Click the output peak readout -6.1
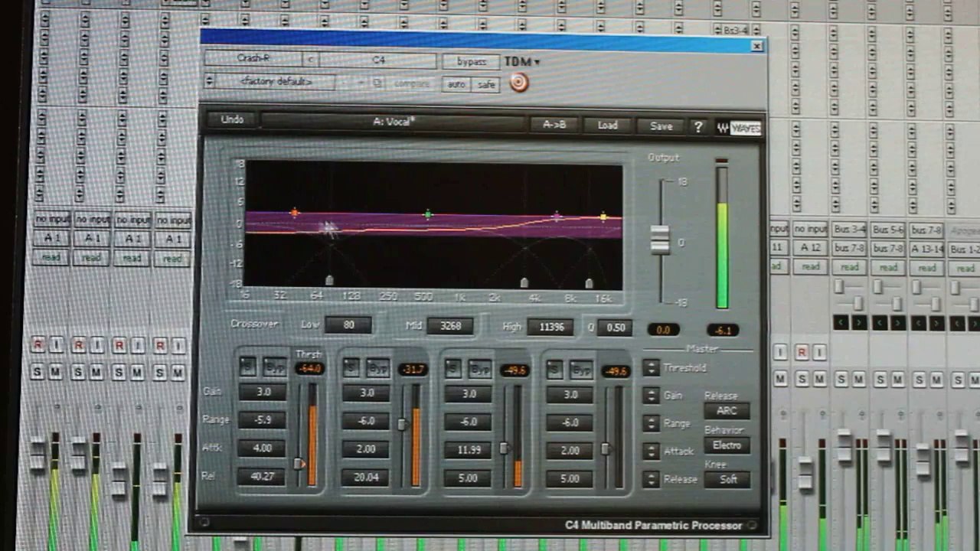The image size is (980, 551). pyautogui.click(x=722, y=331)
